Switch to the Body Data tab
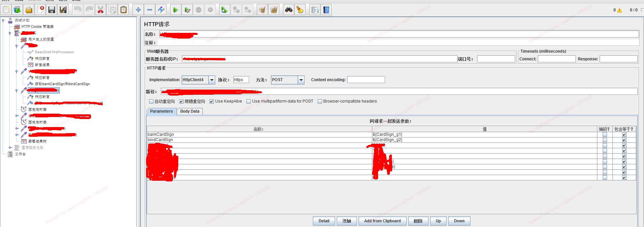This screenshot has width=644, height=227. [x=190, y=112]
